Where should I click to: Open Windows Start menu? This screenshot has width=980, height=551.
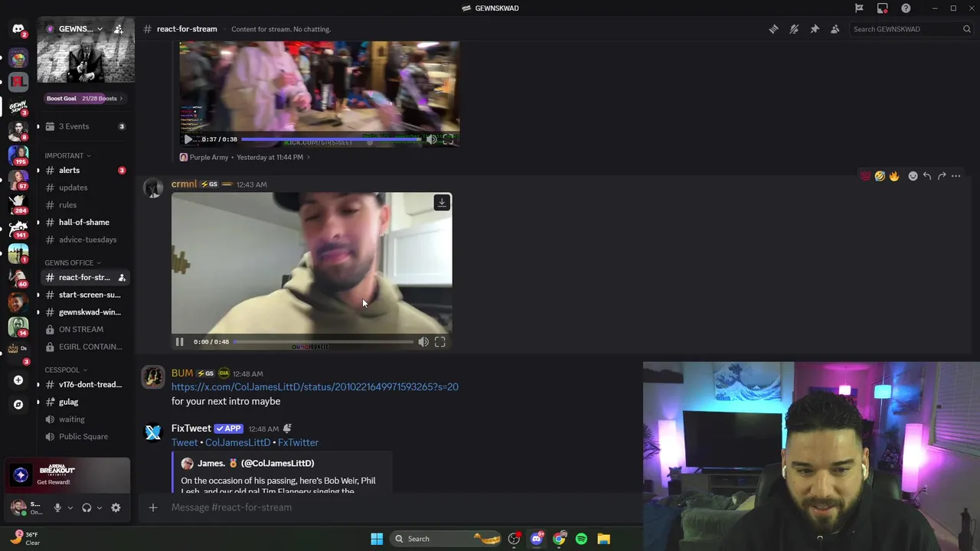[377, 539]
